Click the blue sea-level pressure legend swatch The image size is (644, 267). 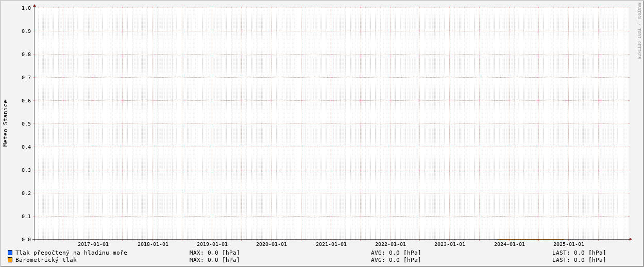tap(10, 253)
